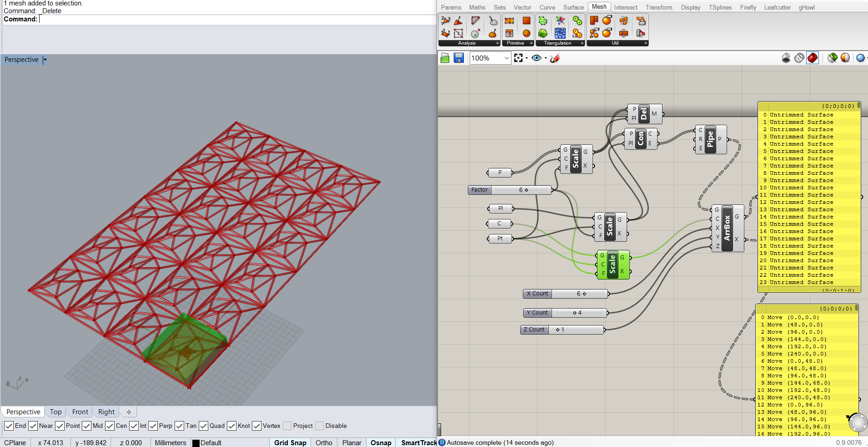This screenshot has height=447, width=868.
Task: Expand the Primitive panel plus button
Action: click(531, 43)
